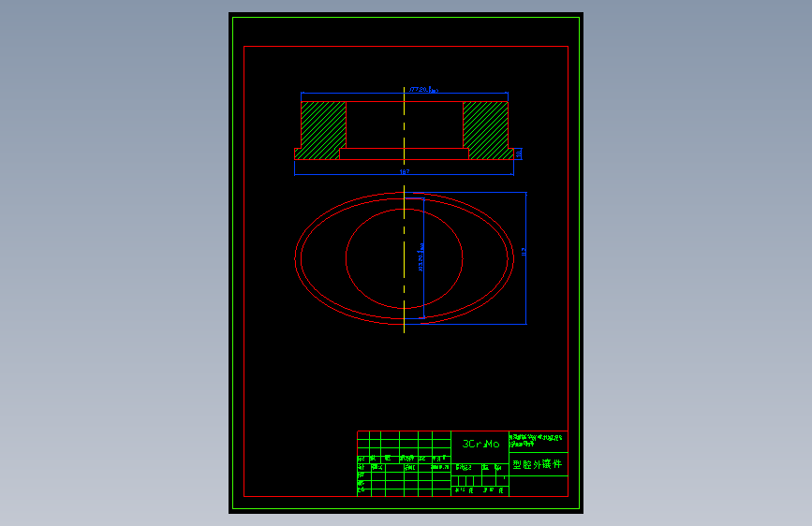The height and width of the screenshot is (526, 812).
Task: Click the left hatched section area
Action: pyautogui.click(x=320, y=129)
